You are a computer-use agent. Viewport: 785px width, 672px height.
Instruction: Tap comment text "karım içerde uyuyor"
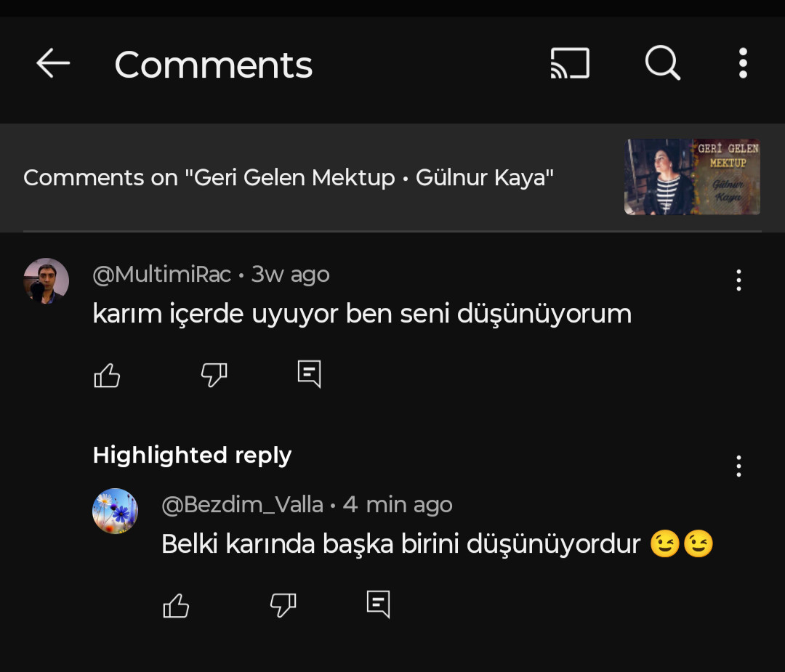click(x=361, y=313)
